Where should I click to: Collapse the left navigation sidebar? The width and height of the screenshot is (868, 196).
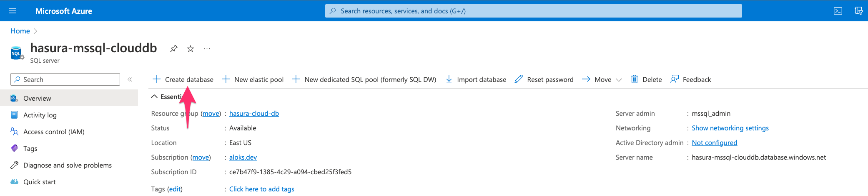tap(130, 79)
